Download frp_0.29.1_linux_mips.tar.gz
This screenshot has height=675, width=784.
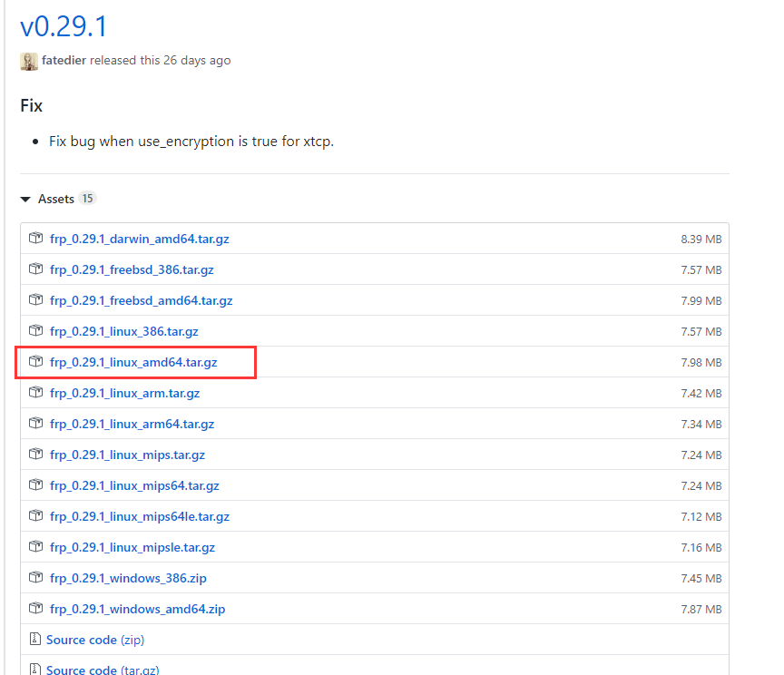128,455
